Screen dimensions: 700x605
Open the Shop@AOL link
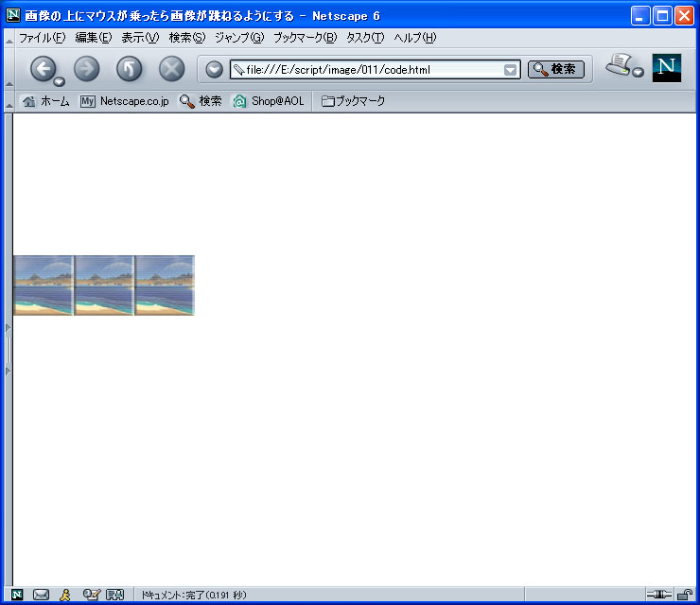[x=269, y=102]
